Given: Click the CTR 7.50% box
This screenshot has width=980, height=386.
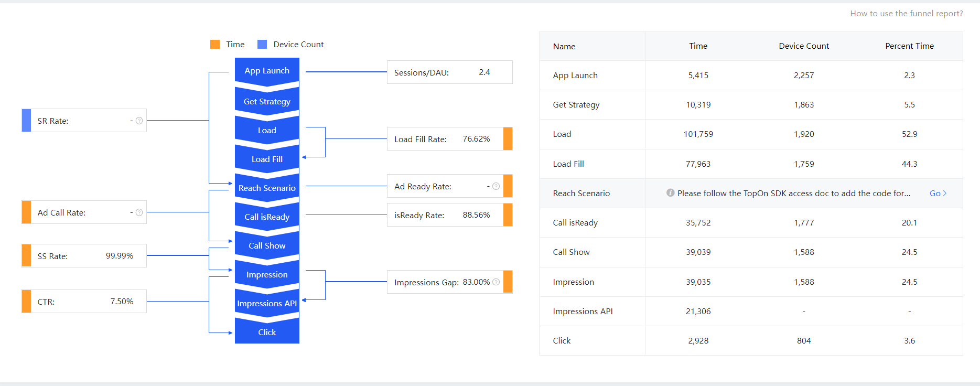Looking at the screenshot, I should (x=84, y=302).
